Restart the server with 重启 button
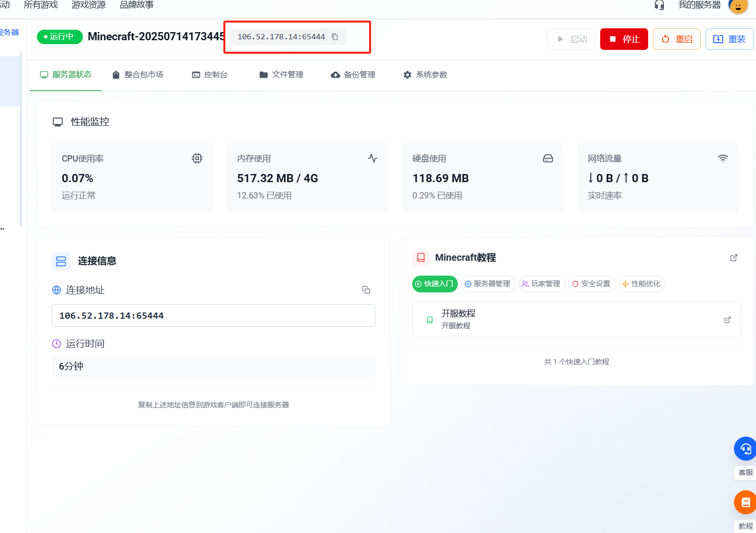The image size is (756, 533). pos(677,39)
